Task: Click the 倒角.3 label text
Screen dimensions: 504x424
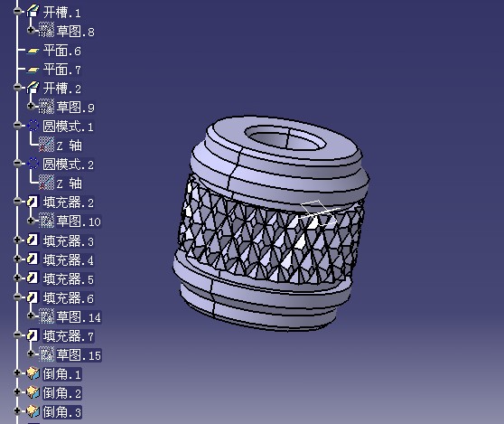Action: pos(62,412)
